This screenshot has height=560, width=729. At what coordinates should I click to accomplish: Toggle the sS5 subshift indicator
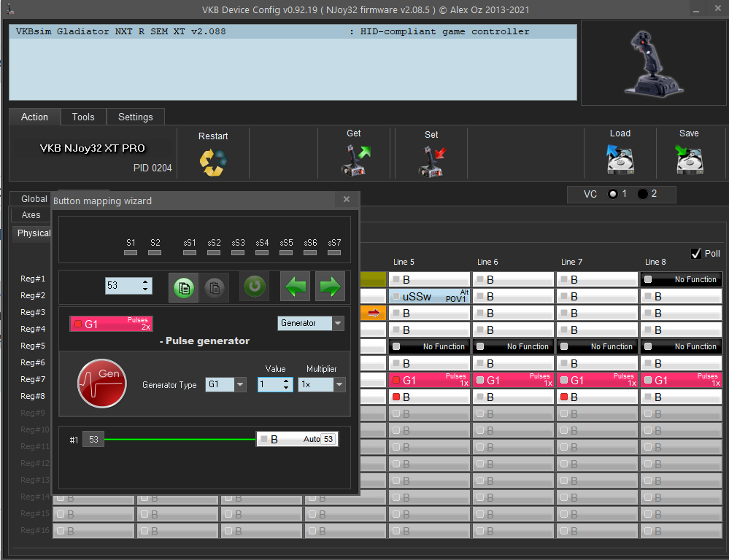tap(286, 252)
